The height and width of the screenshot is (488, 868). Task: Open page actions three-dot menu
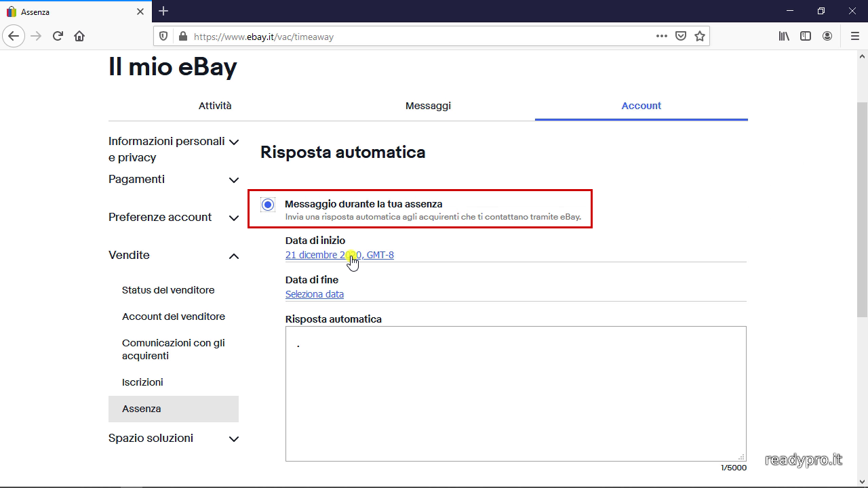[x=662, y=37]
